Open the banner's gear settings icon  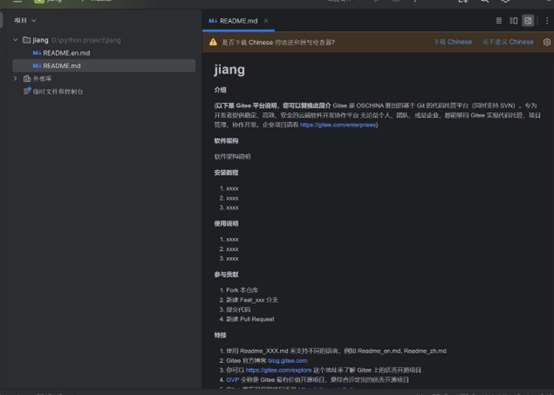click(547, 42)
